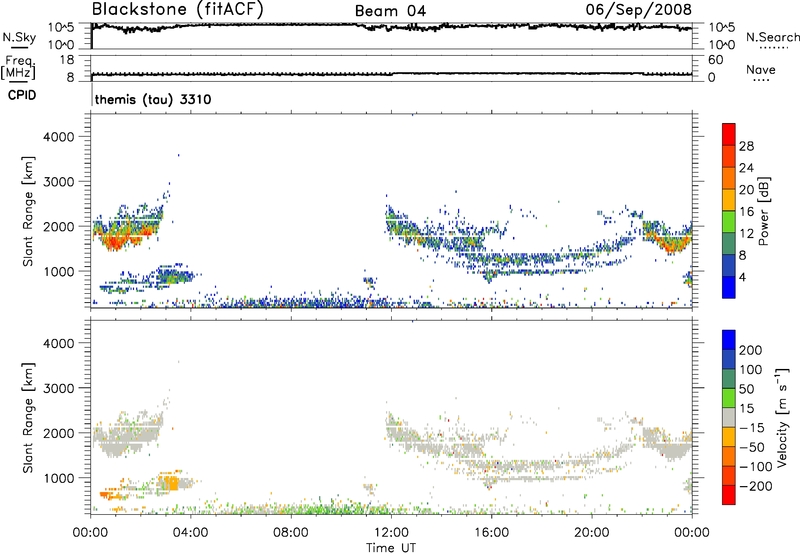Image resolution: width=800 pixels, height=554 pixels.
Task: Click the 200 tick on Velocity colorbar
Action: point(751,350)
